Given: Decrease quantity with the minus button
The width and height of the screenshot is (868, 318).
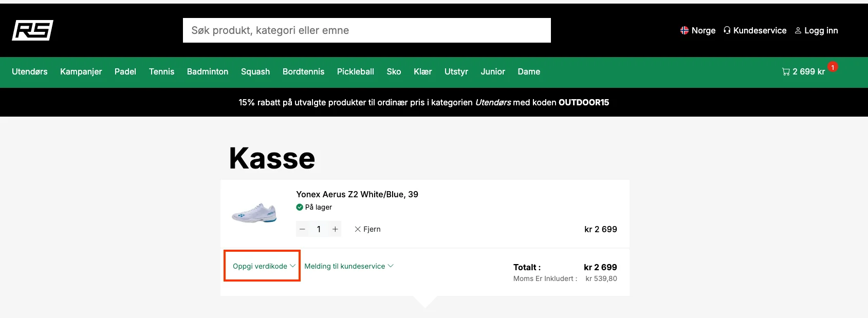Looking at the screenshot, I should tap(302, 229).
